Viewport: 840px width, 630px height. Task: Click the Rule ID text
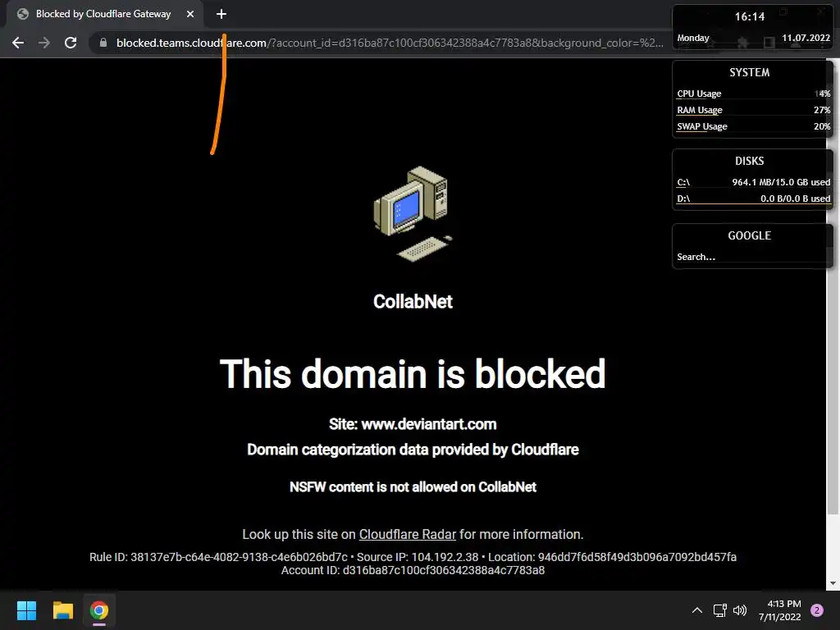pos(218,557)
